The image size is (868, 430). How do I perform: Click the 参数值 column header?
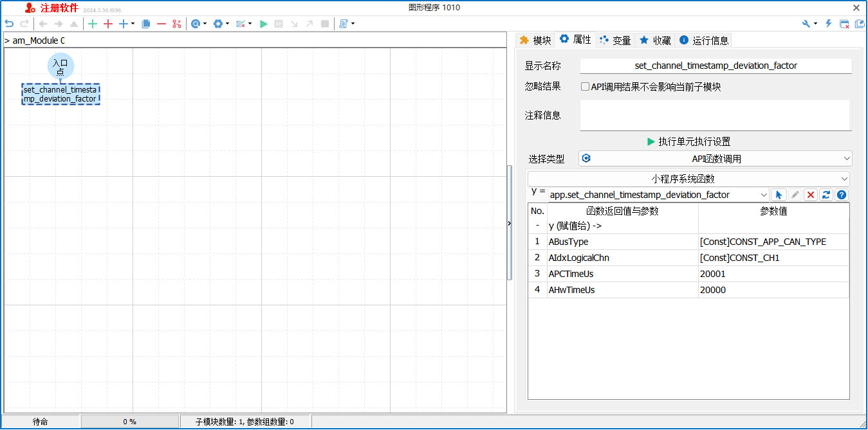pos(773,211)
